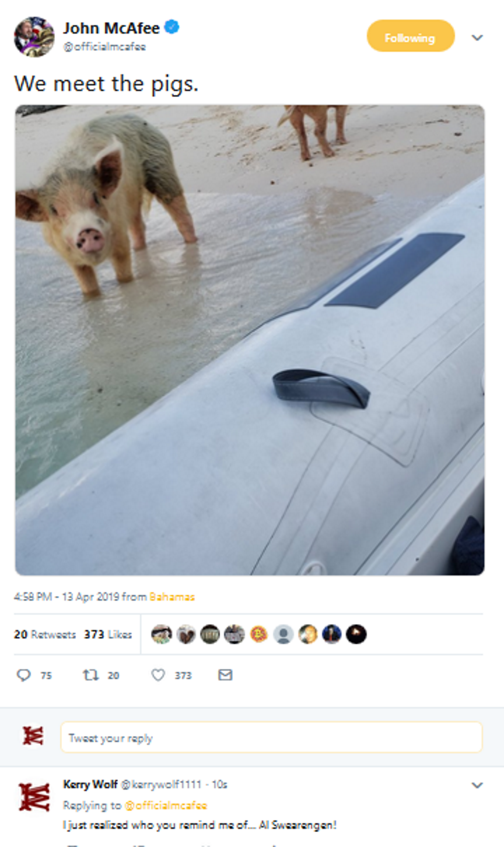View the 20 Retweets list
This screenshot has height=847, width=504.
[x=45, y=634]
